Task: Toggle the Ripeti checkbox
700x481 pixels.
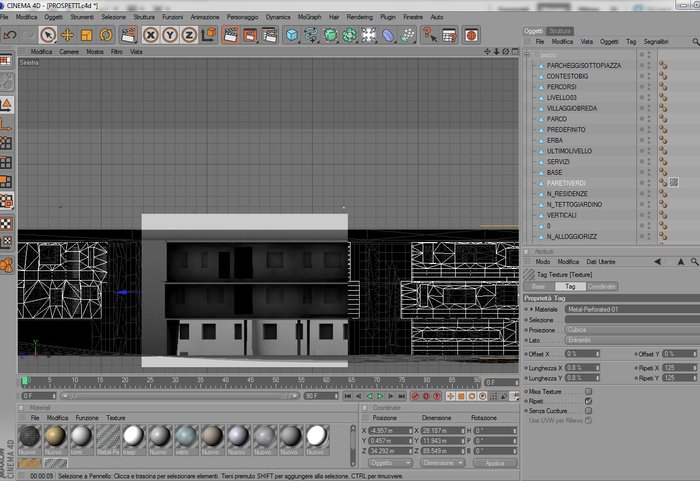Action: coord(588,401)
